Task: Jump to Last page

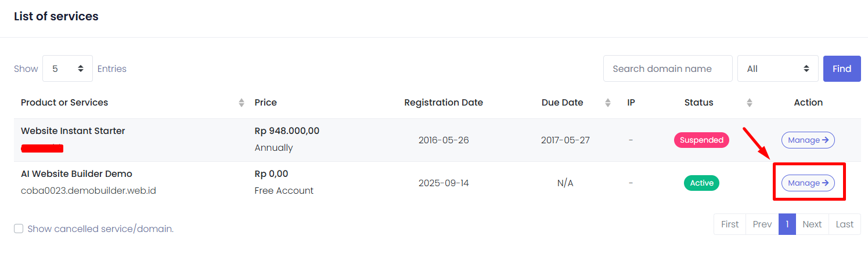Action: tap(845, 224)
